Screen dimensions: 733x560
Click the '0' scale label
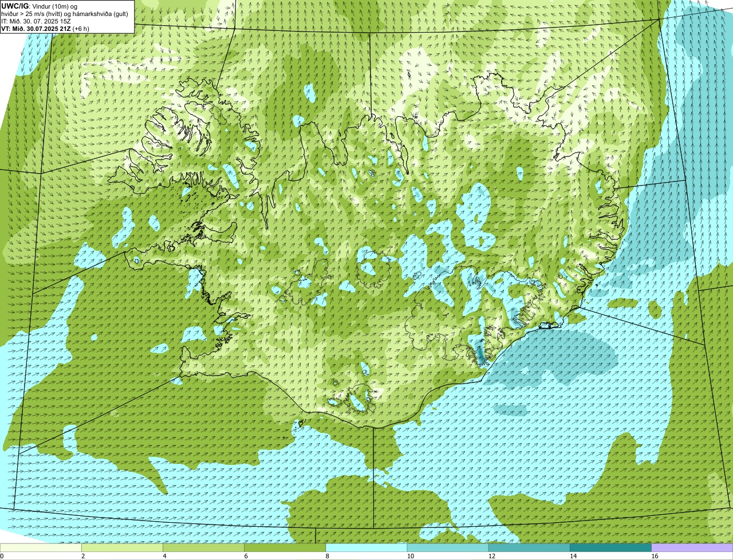(2, 556)
